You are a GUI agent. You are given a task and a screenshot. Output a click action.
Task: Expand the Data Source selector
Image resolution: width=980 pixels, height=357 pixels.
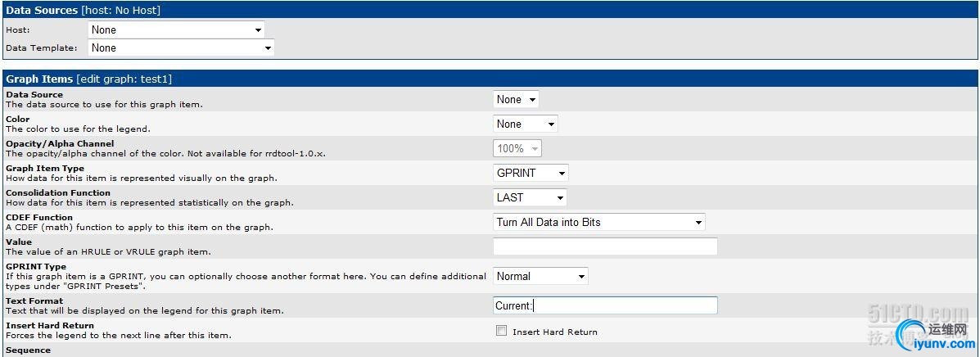(x=516, y=99)
